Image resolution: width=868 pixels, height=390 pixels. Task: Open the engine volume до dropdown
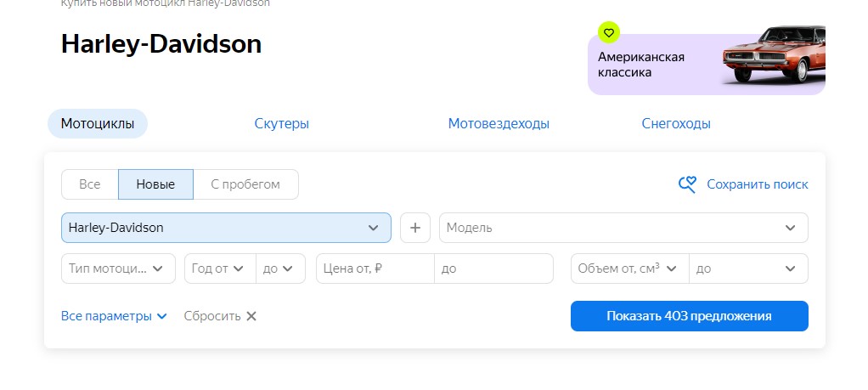pos(748,268)
